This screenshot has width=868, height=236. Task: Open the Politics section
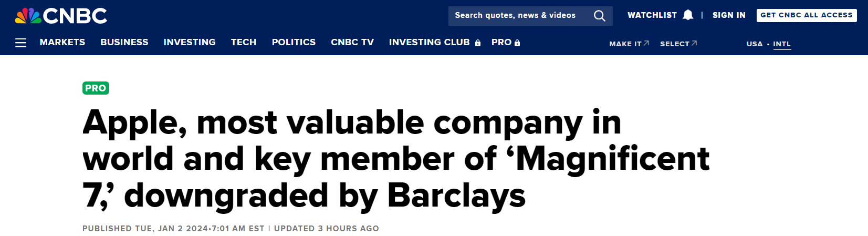[x=294, y=42]
